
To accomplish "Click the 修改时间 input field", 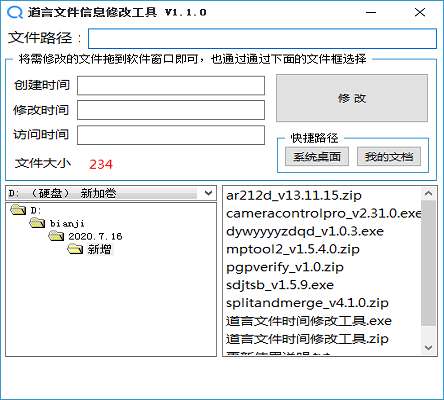I will [x=171, y=110].
